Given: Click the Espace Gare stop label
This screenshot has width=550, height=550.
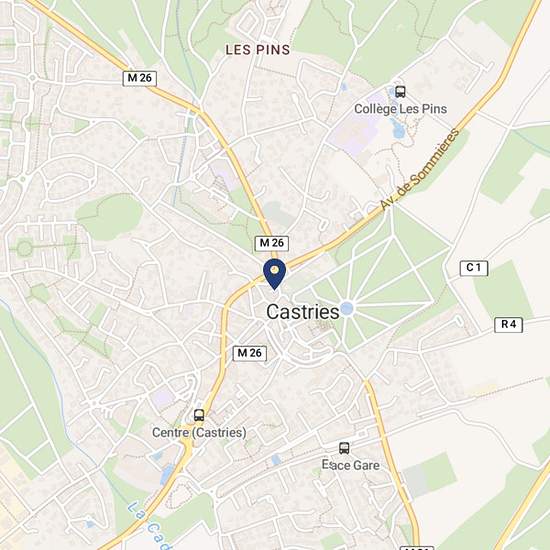Looking at the screenshot, I should point(351,465).
